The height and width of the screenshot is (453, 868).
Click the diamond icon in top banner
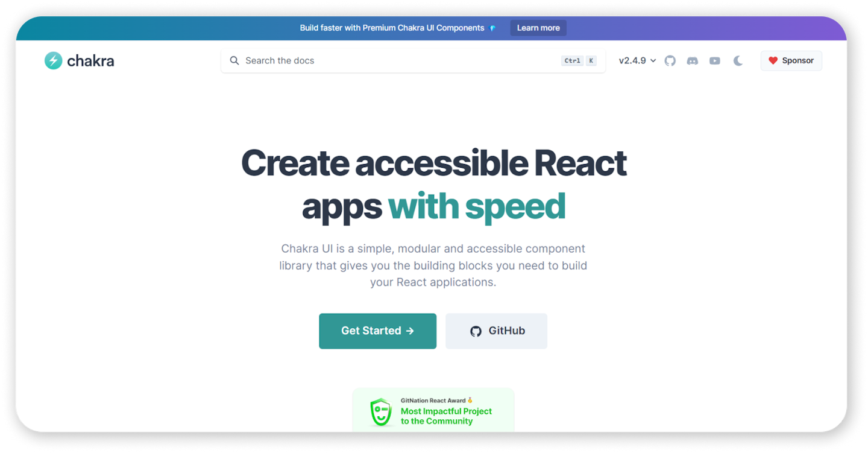point(492,28)
